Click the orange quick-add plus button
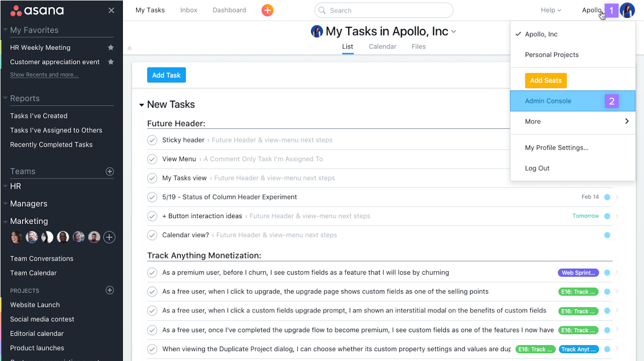The width and height of the screenshot is (644, 361). [268, 10]
